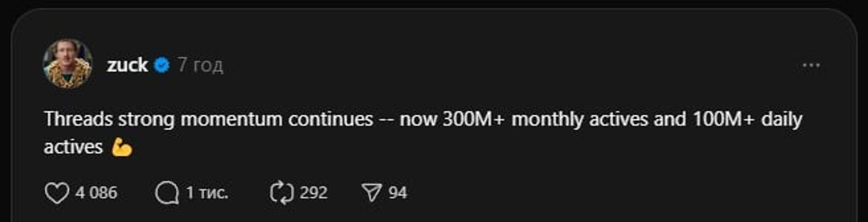868x222 pixels.
Task: Like the post with the heart icon
Action: pyautogui.click(x=57, y=193)
